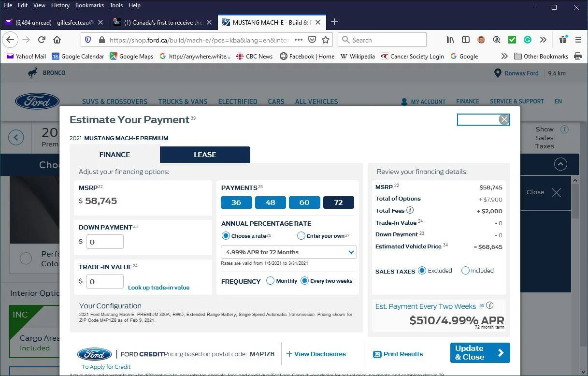Switch to the LEASE tab
The width and height of the screenshot is (588, 376).
205,155
